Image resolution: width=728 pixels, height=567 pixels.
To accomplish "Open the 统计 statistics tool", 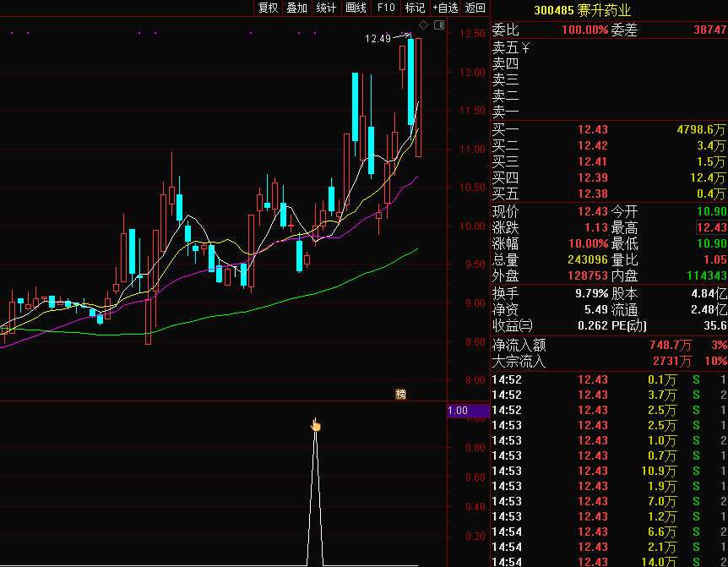I will (326, 8).
